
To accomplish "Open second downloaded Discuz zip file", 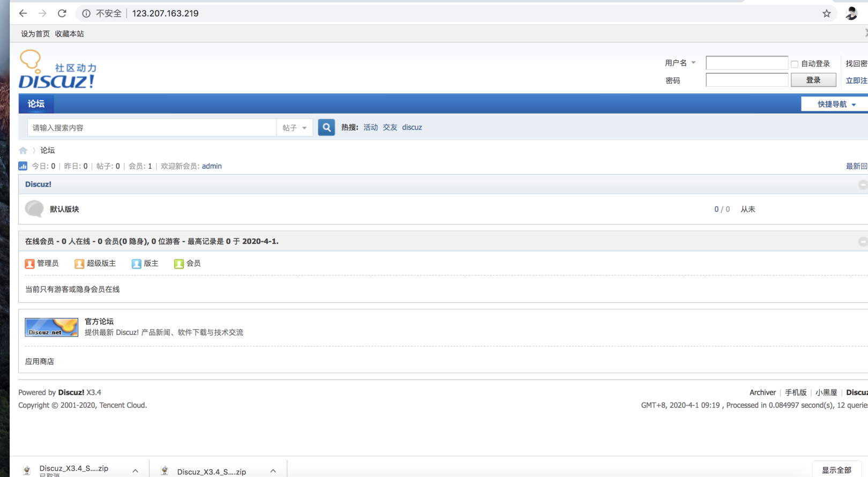I will [212, 472].
